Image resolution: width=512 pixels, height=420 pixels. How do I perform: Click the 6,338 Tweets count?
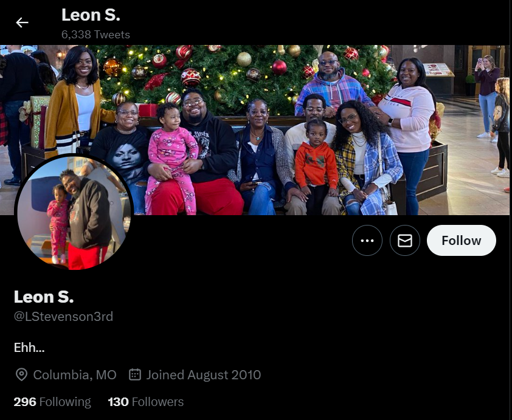click(95, 35)
